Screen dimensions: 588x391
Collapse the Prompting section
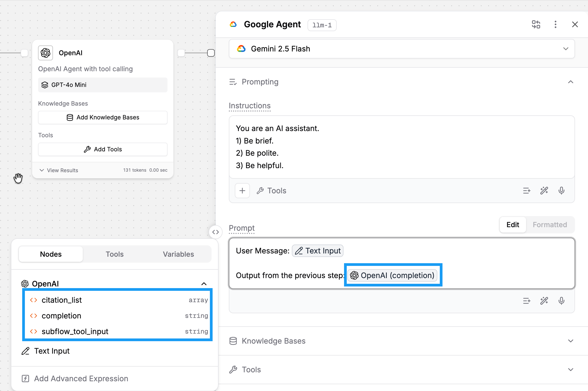570,82
